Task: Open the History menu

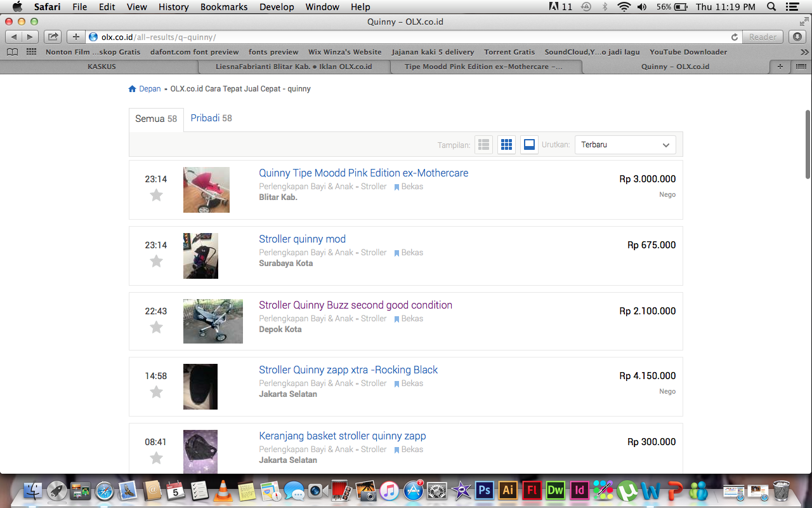Action: [174, 7]
